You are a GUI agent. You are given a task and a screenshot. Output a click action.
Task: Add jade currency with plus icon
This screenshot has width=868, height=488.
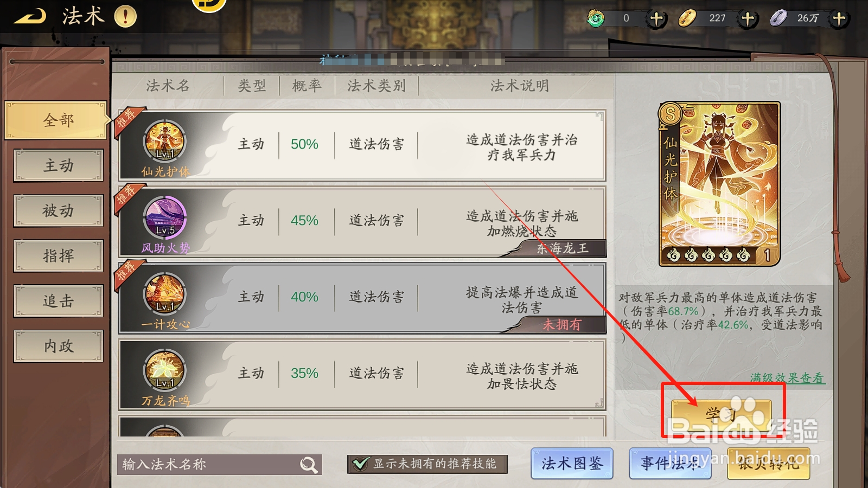pos(656,19)
